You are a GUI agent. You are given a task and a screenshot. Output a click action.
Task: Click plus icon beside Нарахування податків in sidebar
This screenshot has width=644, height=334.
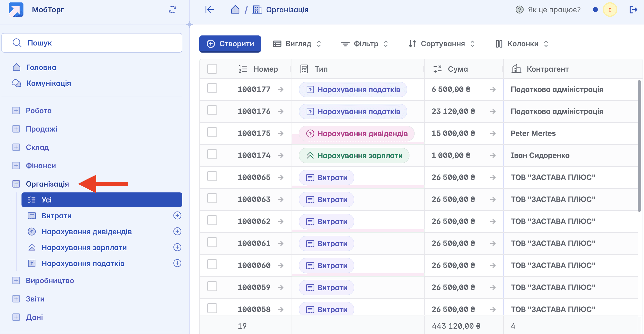177,263
